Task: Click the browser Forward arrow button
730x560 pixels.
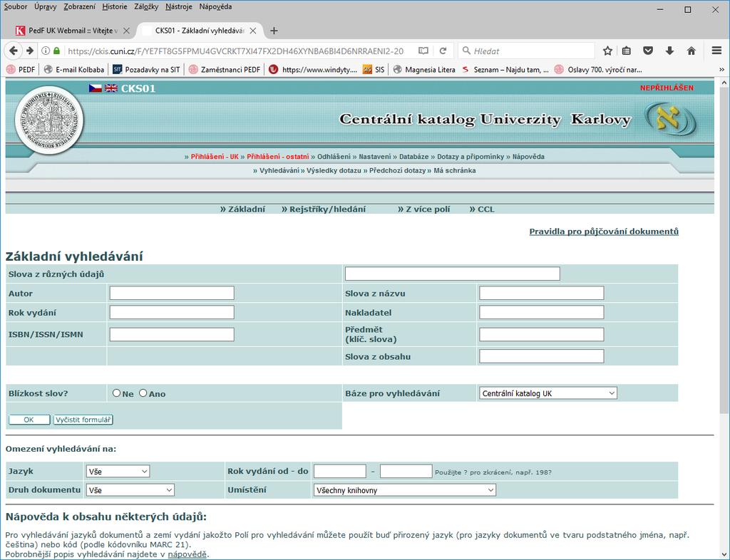Action: point(30,51)
